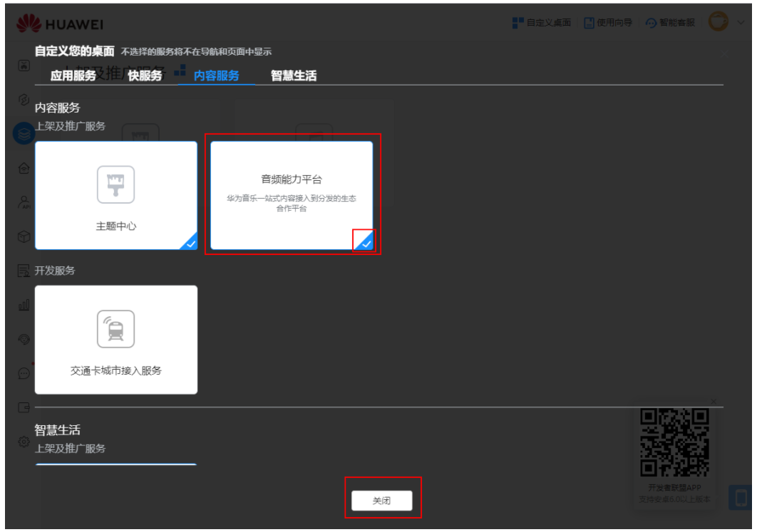Click the cube sidebar icon
Image resolution: width=757 pixels, height=532 pixels.
point(24,236)
